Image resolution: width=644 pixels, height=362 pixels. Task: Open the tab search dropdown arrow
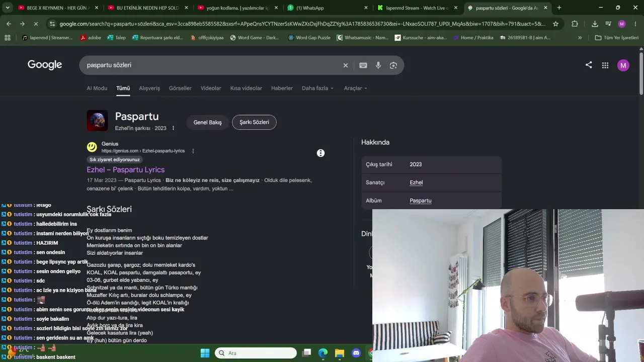click(8, 8)
